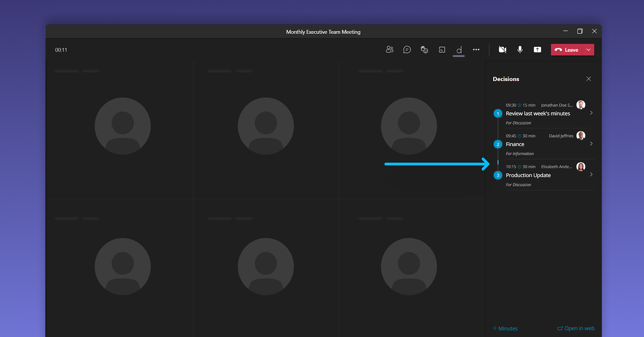Open the share content tray
Viewport: 644px width, 337px height.
(x=537, y=49)
